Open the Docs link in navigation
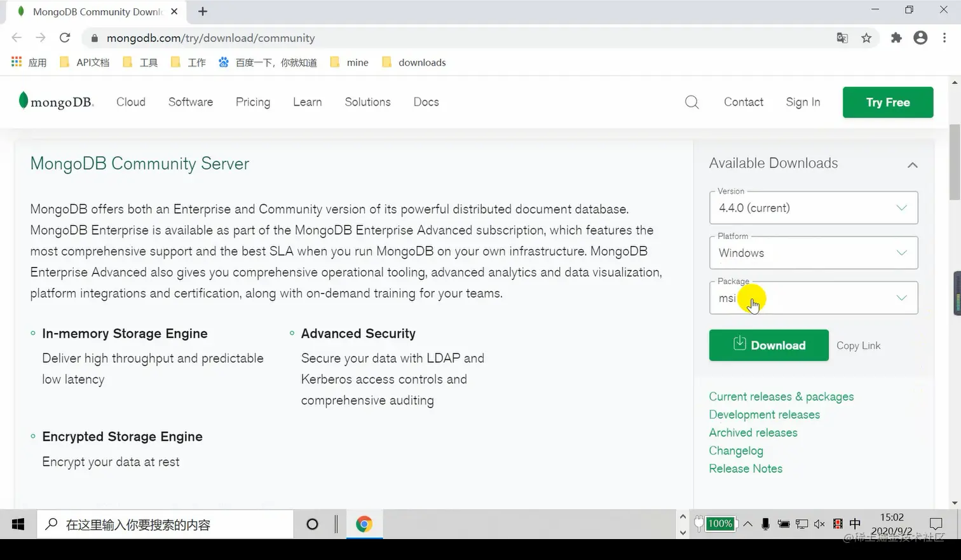Screen dimensions: 961x560 (426, 102)
